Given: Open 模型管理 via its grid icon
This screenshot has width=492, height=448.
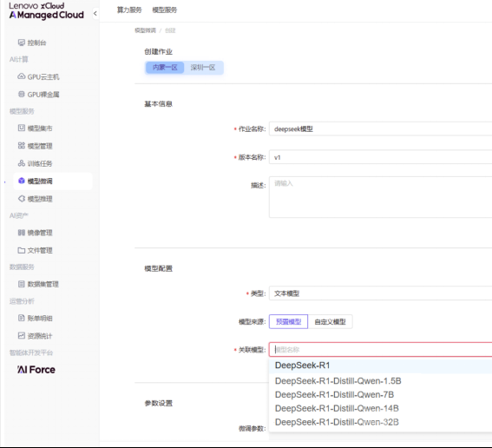Looking at the screenshot, I should (22, 145).
